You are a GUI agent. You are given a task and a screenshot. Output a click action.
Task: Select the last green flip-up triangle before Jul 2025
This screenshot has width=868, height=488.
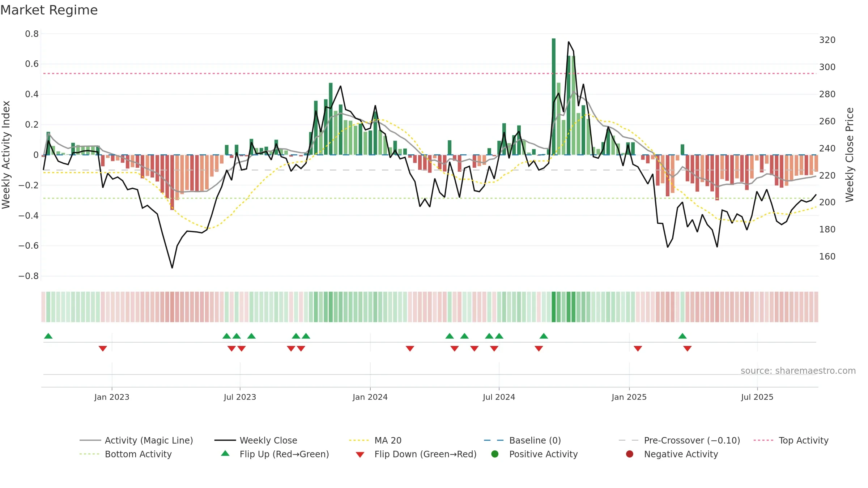point(682,336)
